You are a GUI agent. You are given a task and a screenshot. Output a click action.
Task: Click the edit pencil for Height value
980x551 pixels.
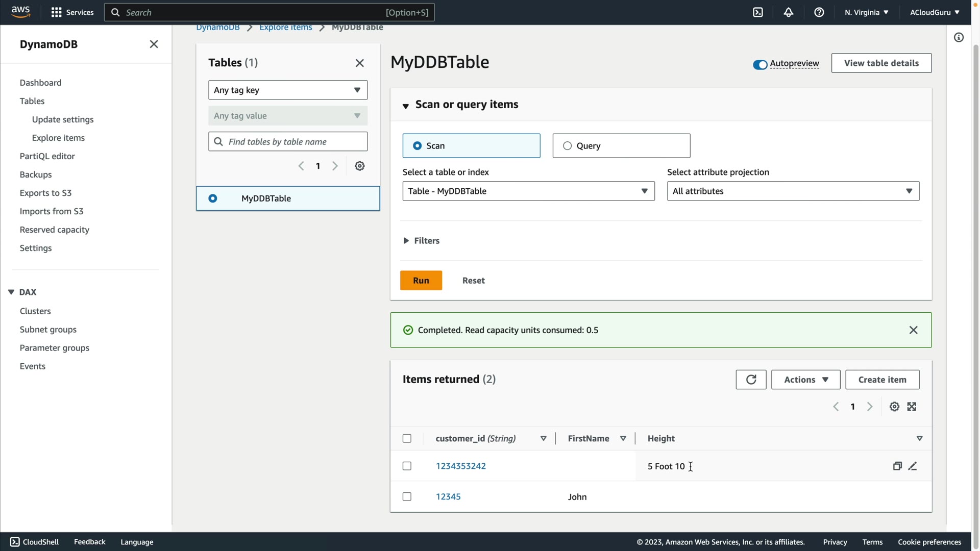913,466
